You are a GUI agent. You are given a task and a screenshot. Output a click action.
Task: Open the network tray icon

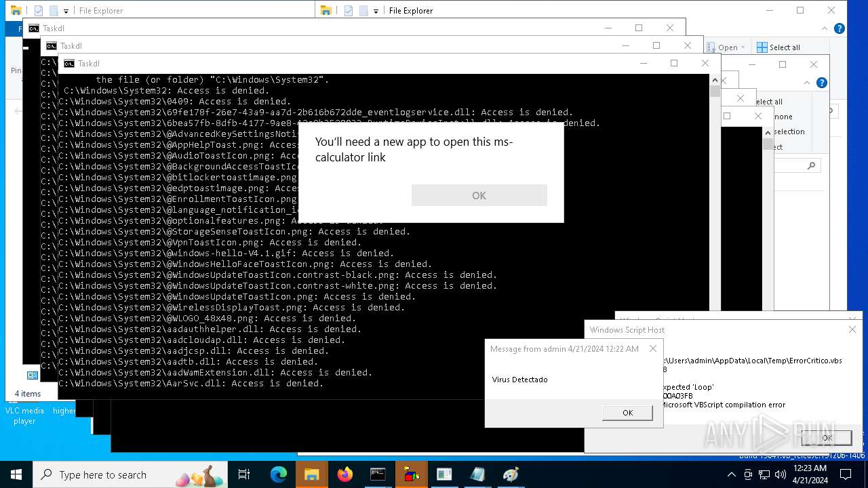[x=765, y=474]
